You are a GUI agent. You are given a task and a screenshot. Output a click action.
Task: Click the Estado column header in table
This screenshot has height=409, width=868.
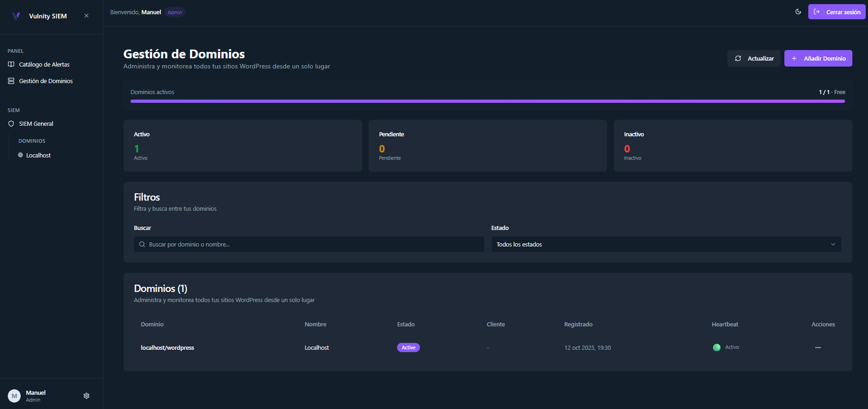coord(406,324)
